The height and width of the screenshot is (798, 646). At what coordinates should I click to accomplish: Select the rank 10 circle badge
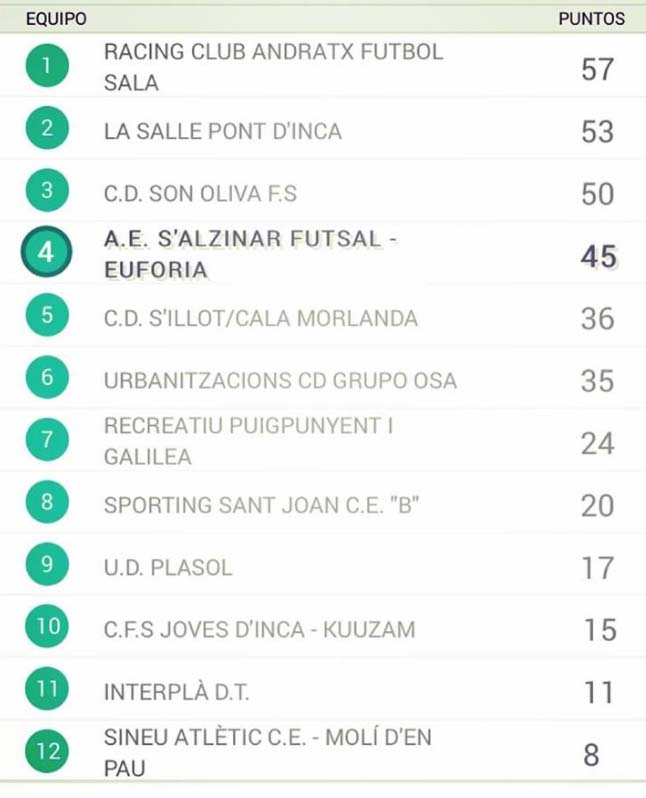pyautogui.click(x=47, y=626)
